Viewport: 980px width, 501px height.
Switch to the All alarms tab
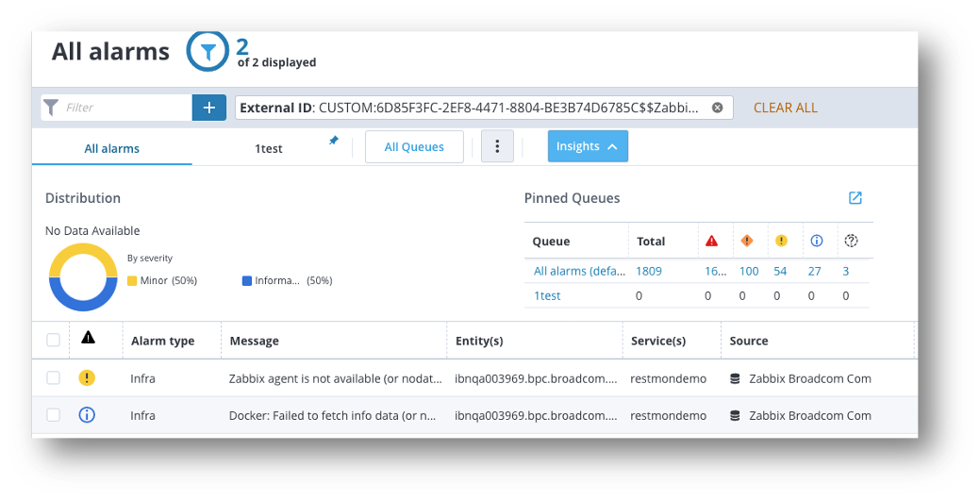(x=112, y=148)
